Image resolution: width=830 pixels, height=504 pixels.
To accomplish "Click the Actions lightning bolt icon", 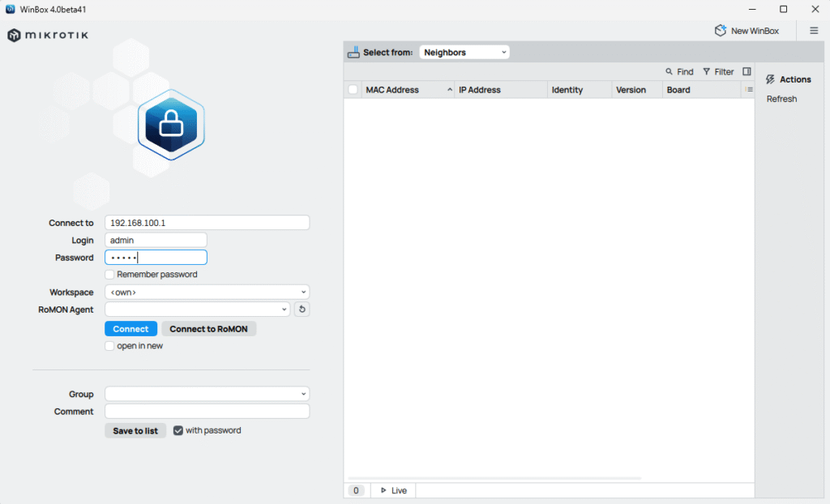I will point(770,79).
